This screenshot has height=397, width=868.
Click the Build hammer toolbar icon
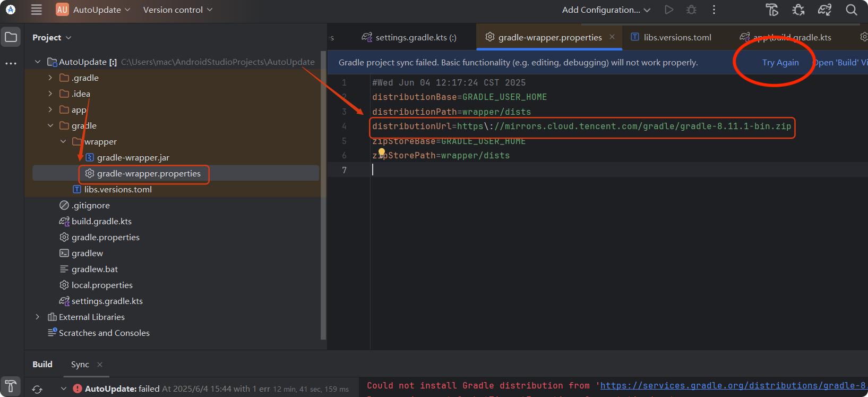[772, 10]
